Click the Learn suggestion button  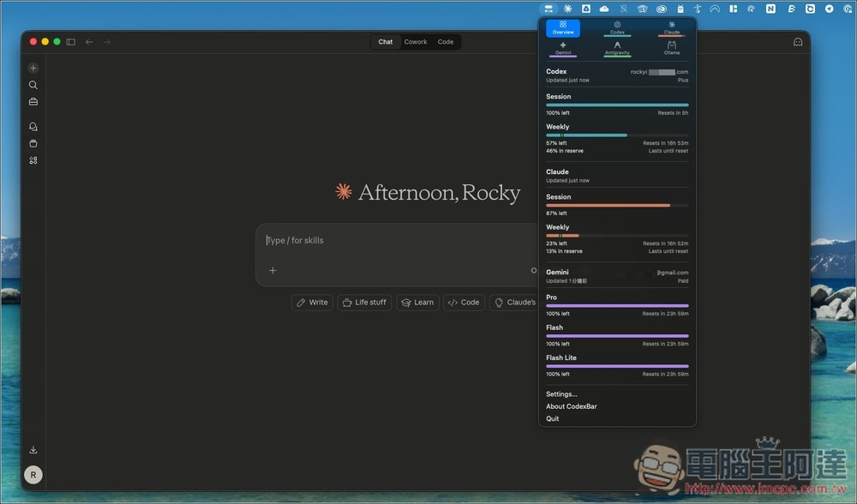pyautogui.click(x=417, y=303)
